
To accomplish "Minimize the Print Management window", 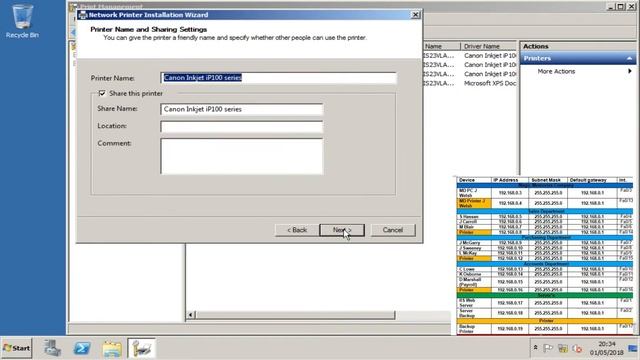I will tap(611, 7).
